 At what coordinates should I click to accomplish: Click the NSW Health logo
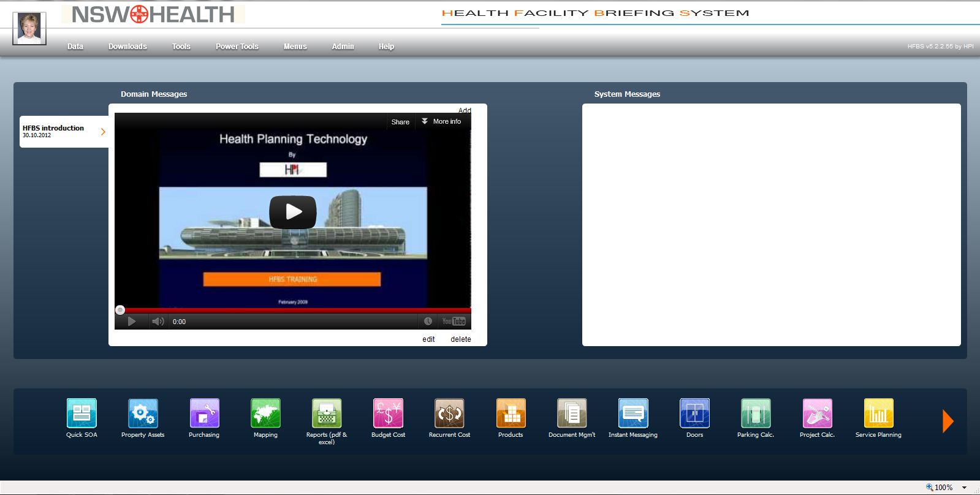[x=153, y=14]
